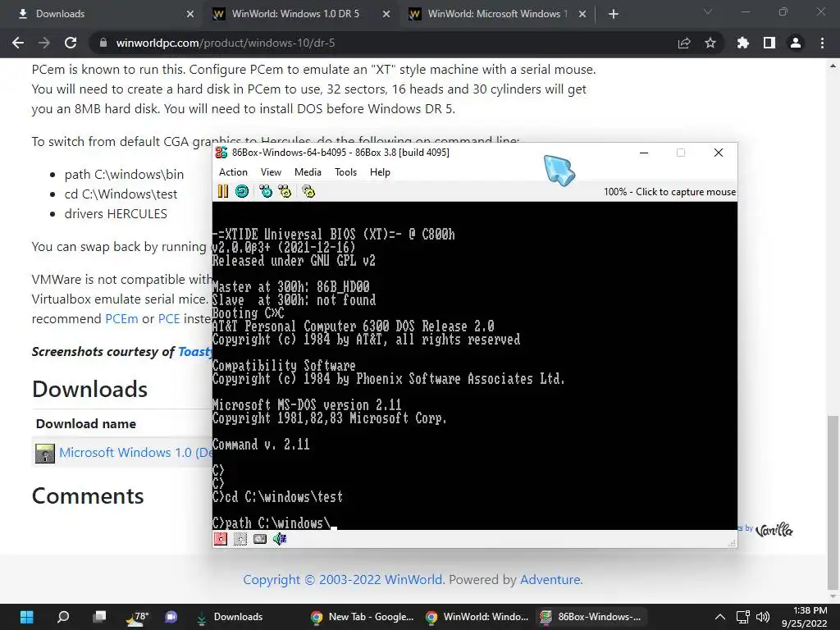
Task: Open the Windows Start menu
Action: point(26,617)
